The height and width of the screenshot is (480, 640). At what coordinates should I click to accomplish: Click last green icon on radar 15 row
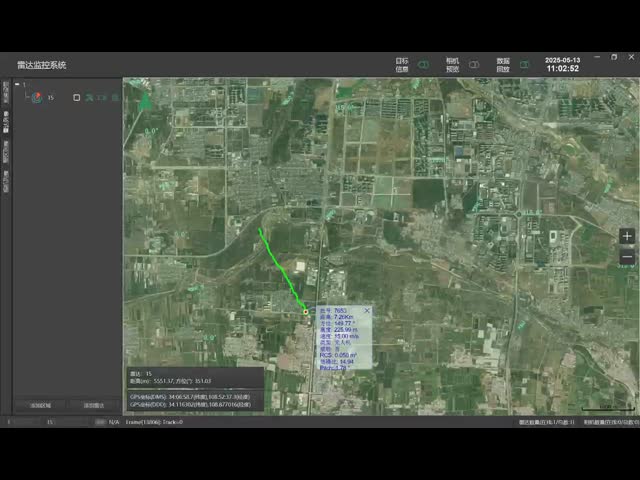pos(116,98)
